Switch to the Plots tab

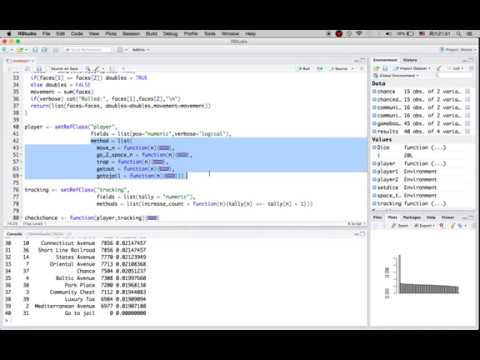[x=392, y=217]
